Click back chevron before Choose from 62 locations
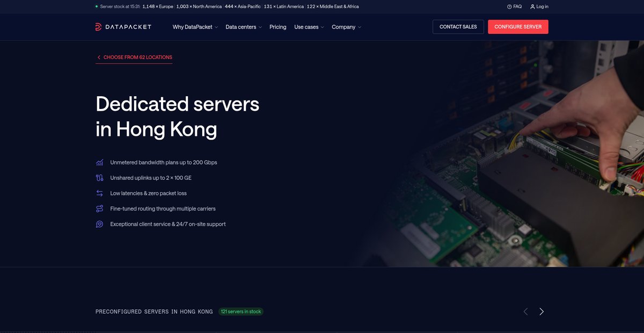 coord(99,57)
